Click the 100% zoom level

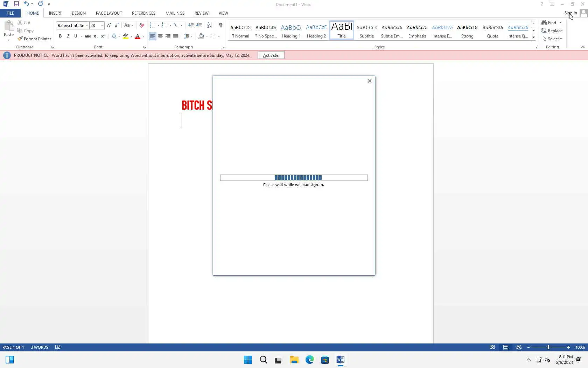[x=580, y=347]
